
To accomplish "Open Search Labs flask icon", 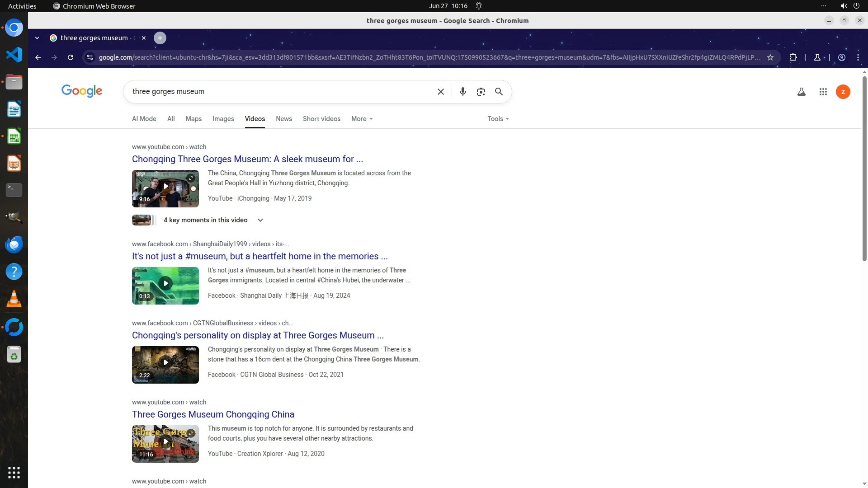I will click(801, 92).
